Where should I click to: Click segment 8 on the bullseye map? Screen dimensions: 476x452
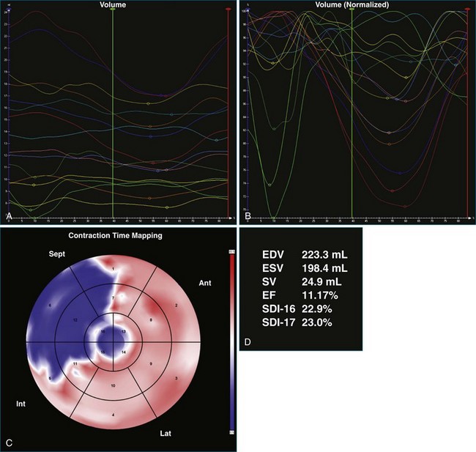coord(150,320)
